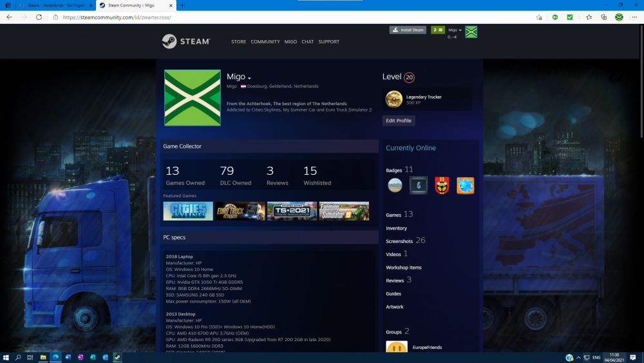Click the red and yellow shield badge

click(x=442, y=186)
